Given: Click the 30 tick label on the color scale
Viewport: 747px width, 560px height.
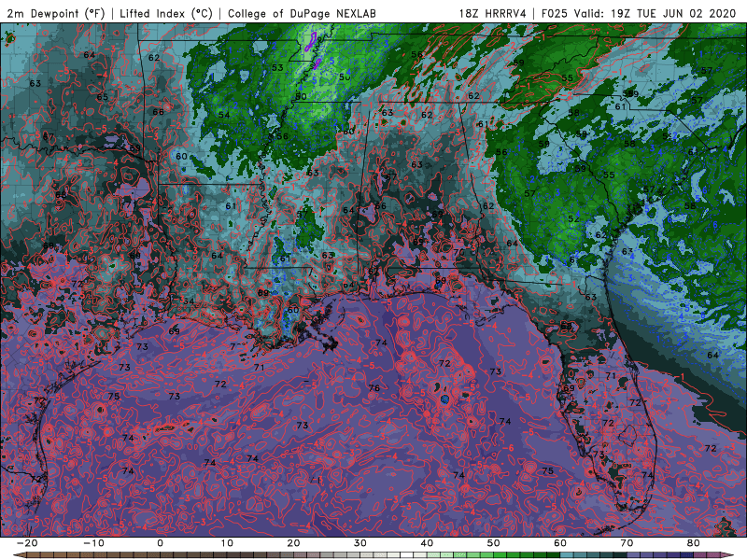Looking at the screenshot, I should pos(360,543).
